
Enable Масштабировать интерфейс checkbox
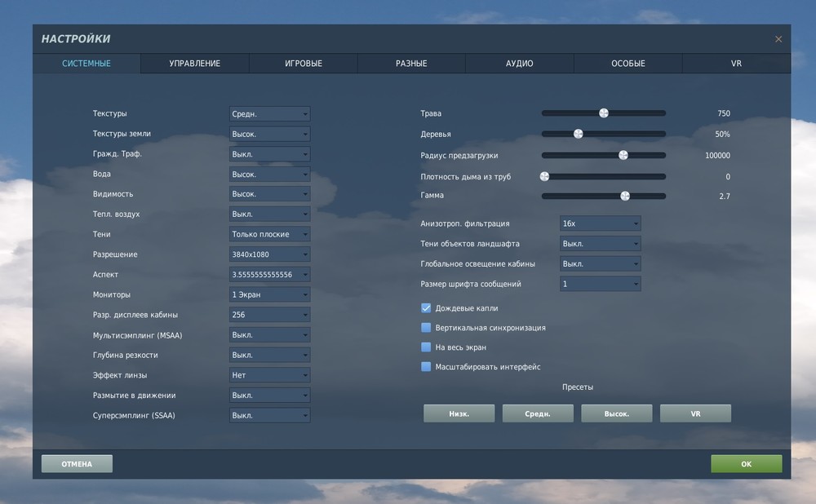(x=426, y=367)
